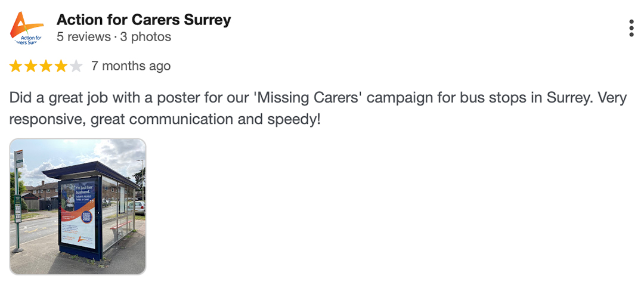Click the "7 months ago" timestamp
The width and height of the screenshot is (644, 285).
(x=131, y=66)
